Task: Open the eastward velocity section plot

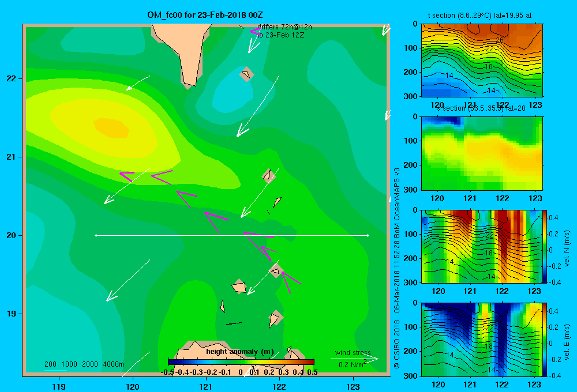Action: tap(482, 340)
